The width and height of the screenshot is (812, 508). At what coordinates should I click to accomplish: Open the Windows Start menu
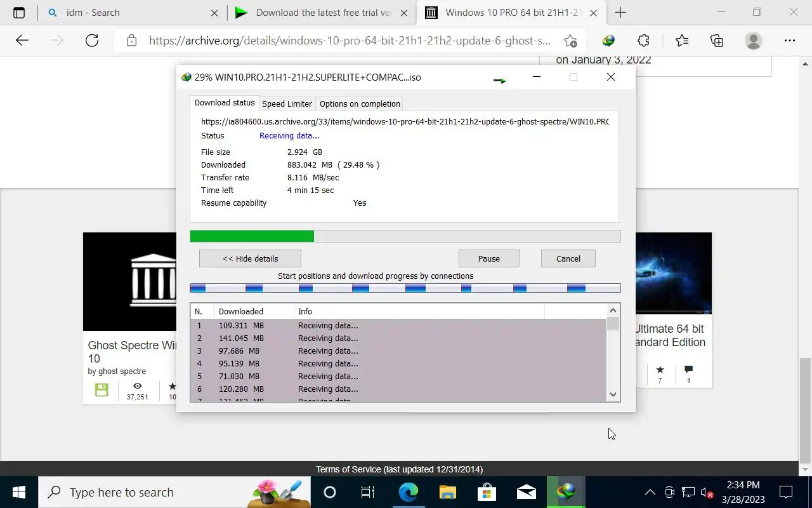(19, 492)
